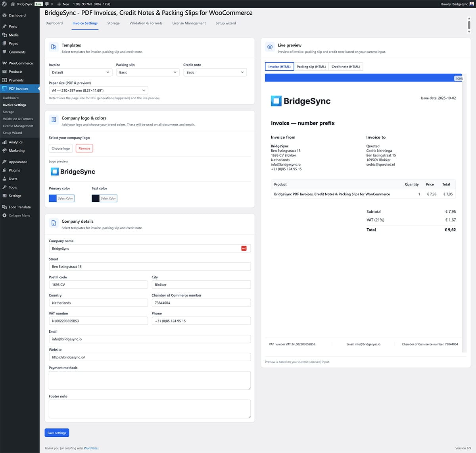Viewport: 476px width, 453px height.
Task: Click the Live preview eye icon
Action: 270,47
